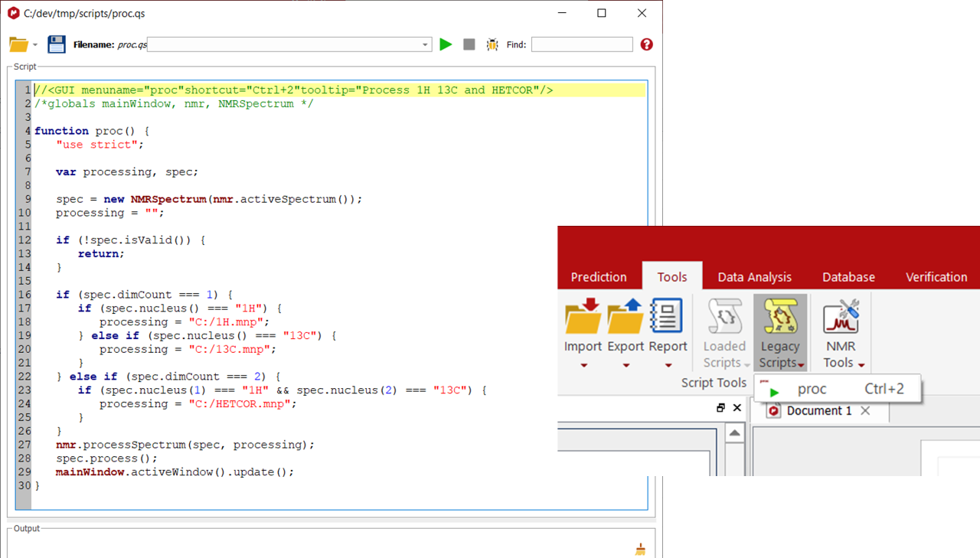Click inside the Find search field
980x558 pixels.
(x=582, y=44)
